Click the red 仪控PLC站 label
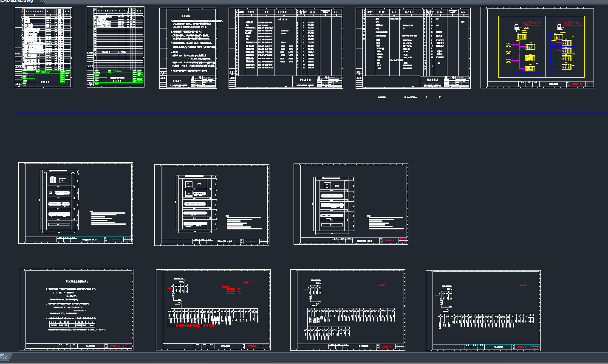 coord(573,23)
